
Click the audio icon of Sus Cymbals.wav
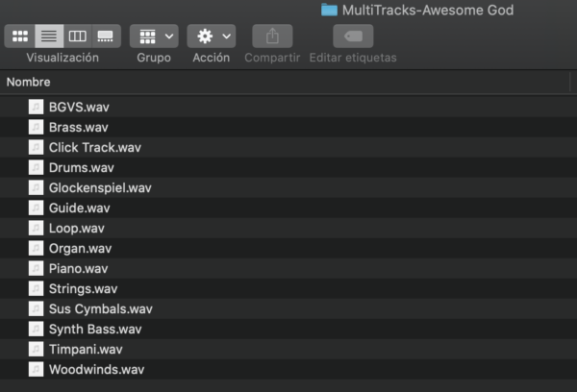37,309
